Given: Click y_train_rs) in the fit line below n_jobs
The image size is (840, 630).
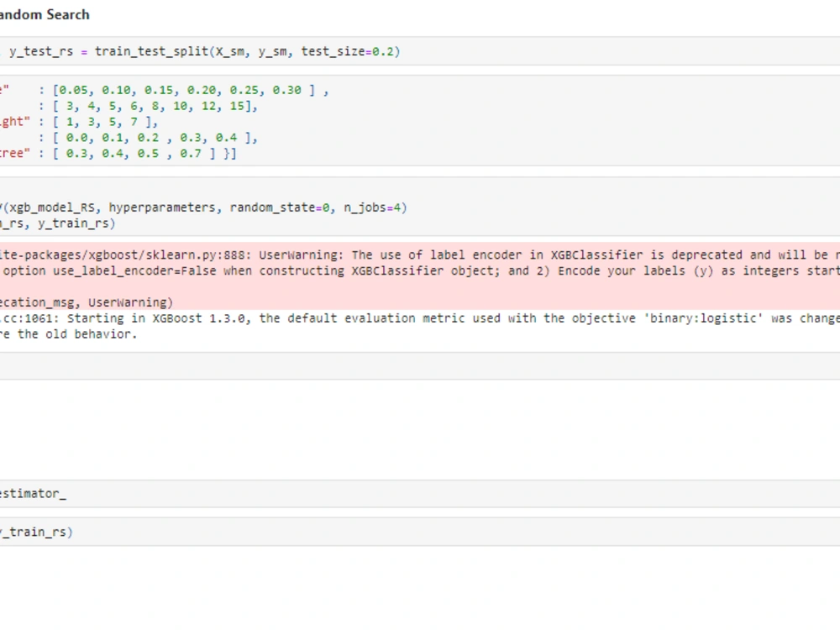Looking at the screenshot, I should [76, 223].
